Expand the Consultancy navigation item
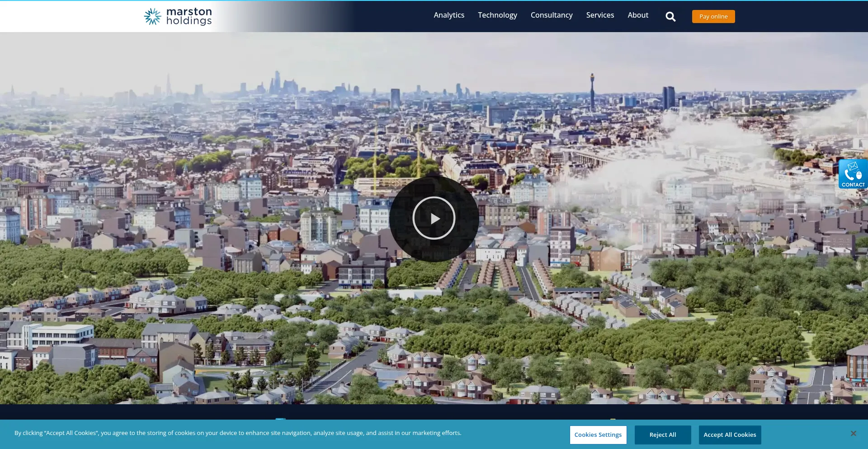The image size is (868, 449). (x=551, y=15)
